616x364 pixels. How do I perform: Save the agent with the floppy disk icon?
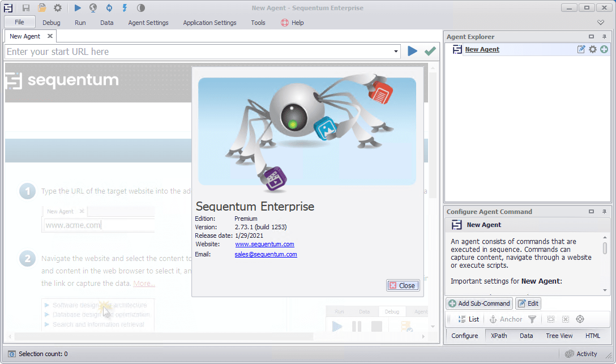pos(26,8)
